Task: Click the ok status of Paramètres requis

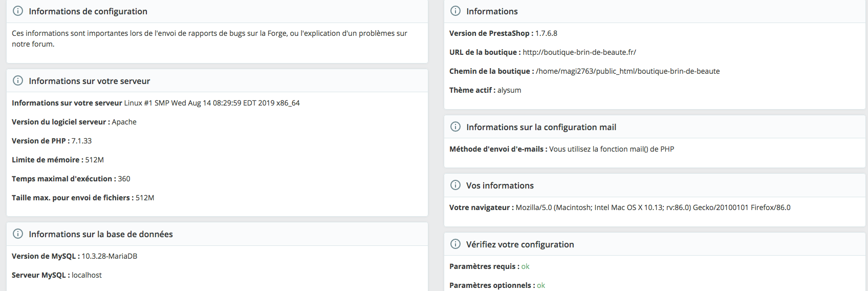Action: [x=525, y=266]
